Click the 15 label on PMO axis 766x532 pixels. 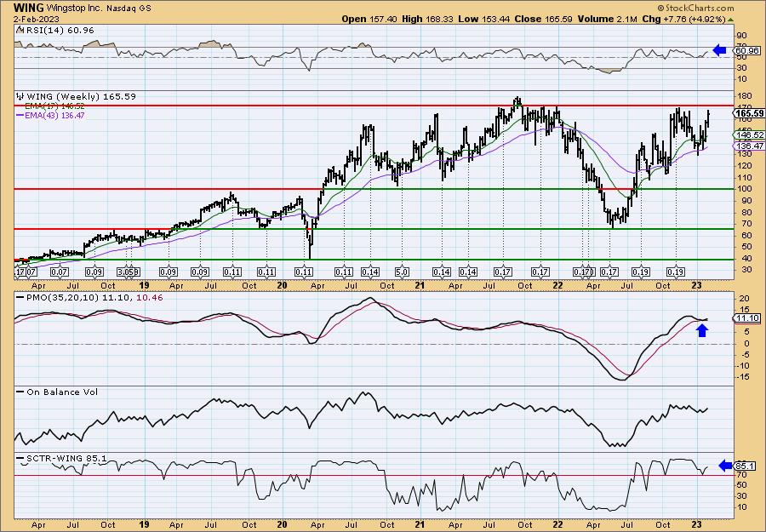[x=745, y=309]
